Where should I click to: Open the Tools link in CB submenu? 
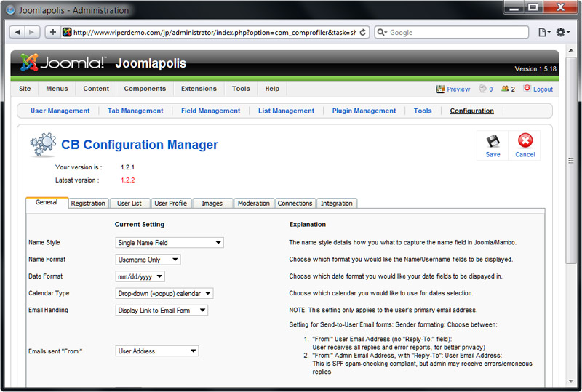pos(423,111)
